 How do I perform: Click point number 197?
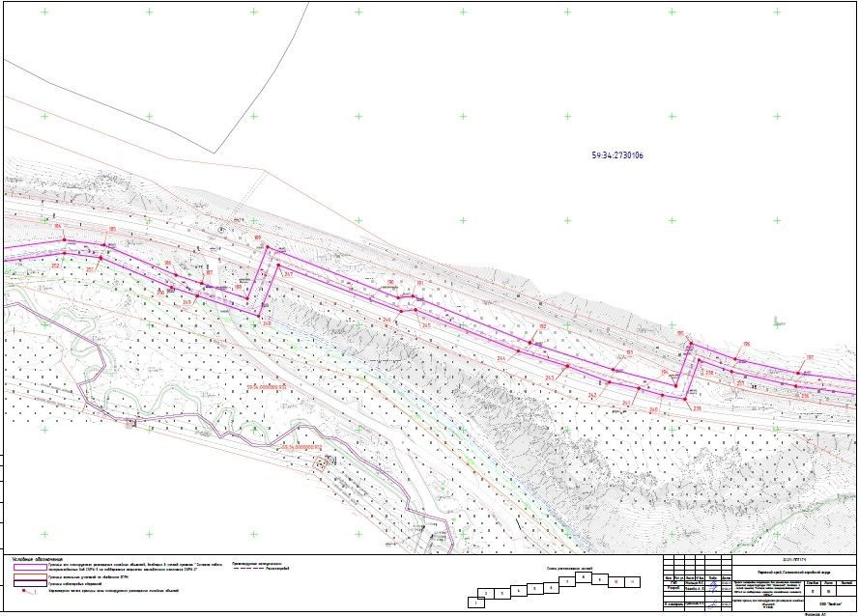click(810, 357)
